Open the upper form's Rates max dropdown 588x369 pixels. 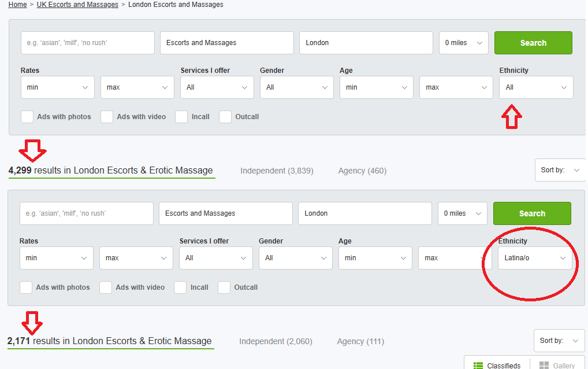(137, 87)
